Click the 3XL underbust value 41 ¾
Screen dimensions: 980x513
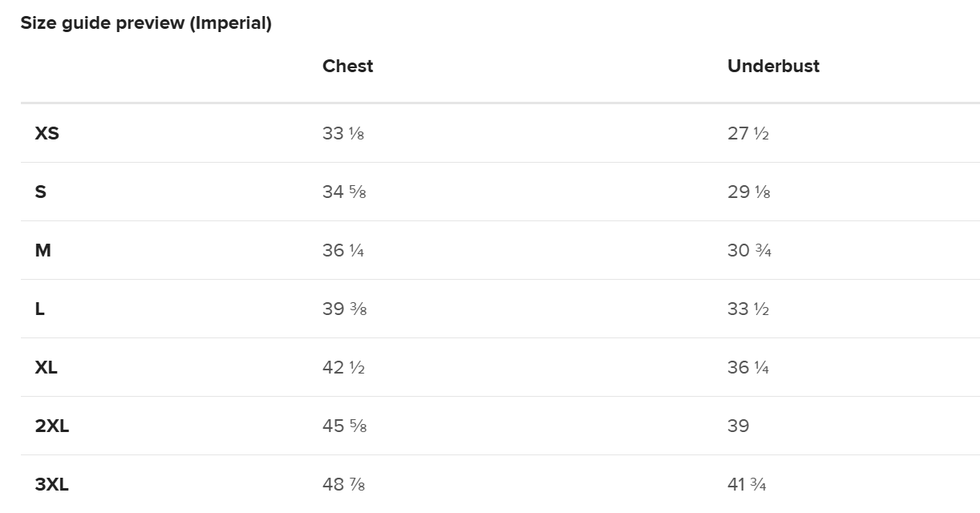(x=747, y=484)
